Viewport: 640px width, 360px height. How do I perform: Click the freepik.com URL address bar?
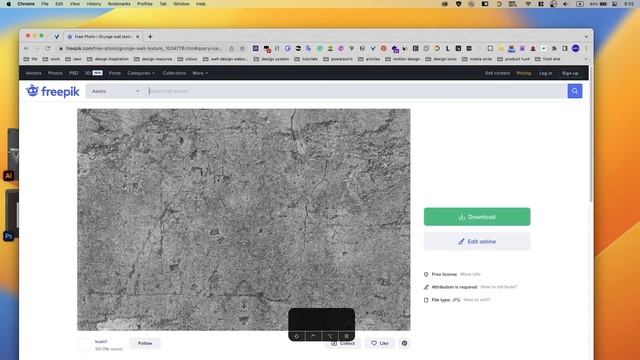145,48
